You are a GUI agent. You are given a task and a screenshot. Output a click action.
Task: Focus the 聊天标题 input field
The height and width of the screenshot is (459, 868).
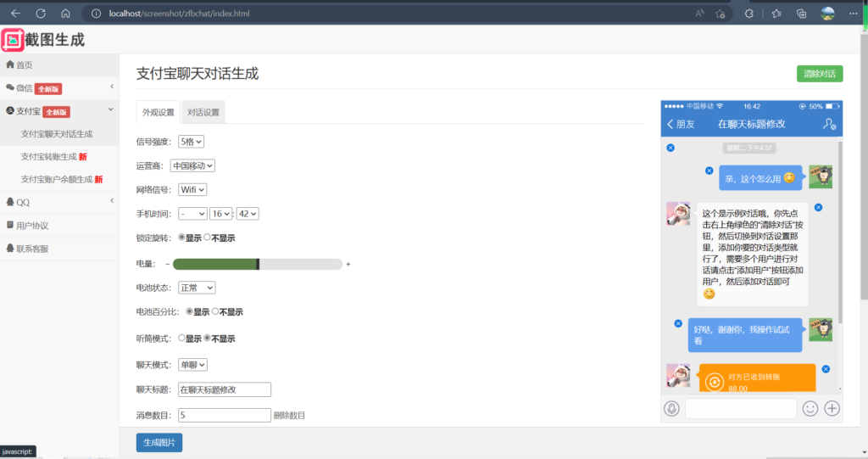[x=224, y=389]
